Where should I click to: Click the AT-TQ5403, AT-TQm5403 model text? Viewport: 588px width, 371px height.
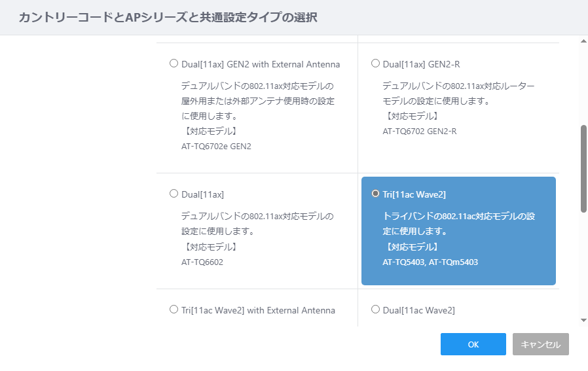coord(430,262)
